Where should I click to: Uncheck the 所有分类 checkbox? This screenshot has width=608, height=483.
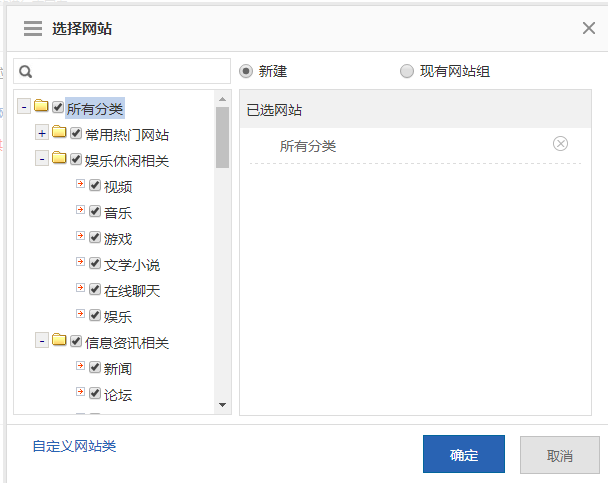click(58, 107)
